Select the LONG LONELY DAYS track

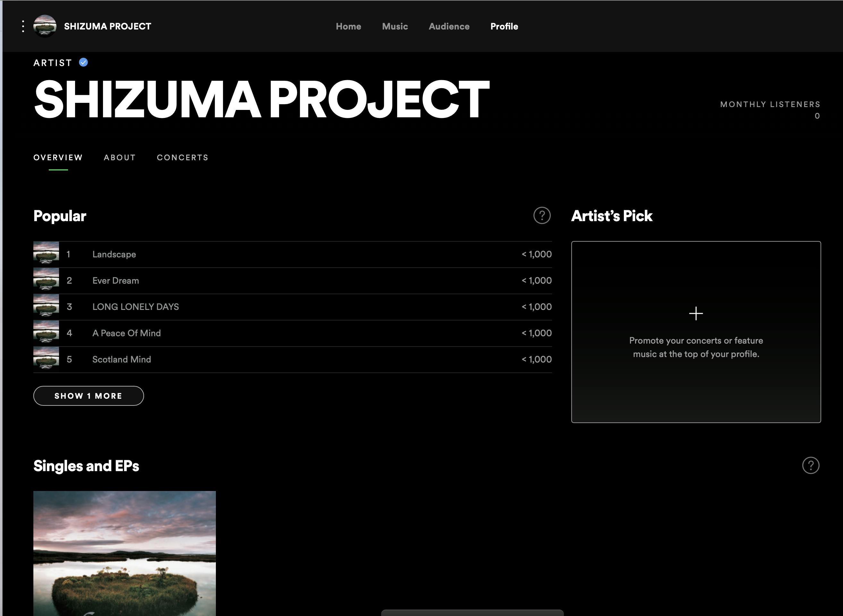pos(135,307)
